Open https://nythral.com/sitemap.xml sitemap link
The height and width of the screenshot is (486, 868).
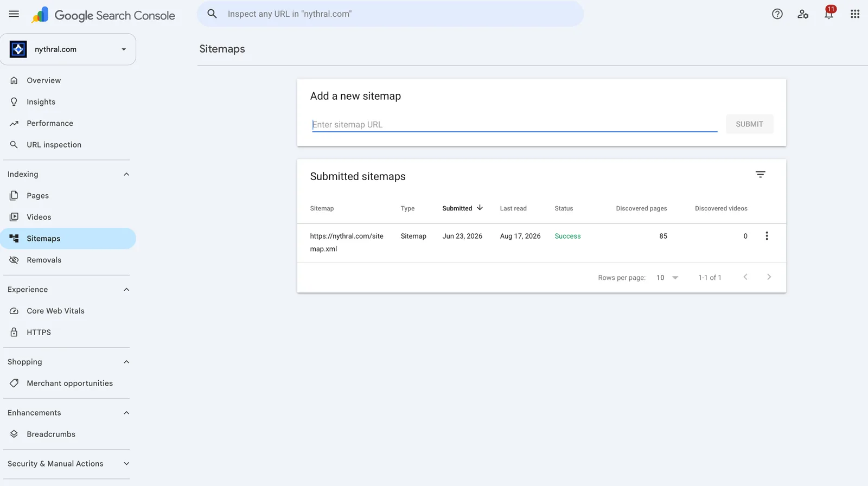click(347, 242)
